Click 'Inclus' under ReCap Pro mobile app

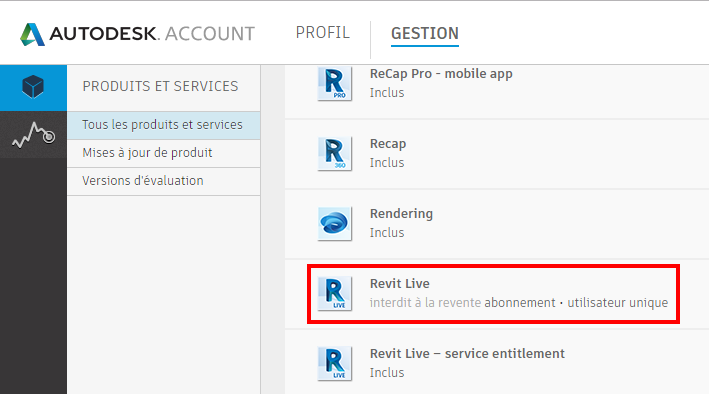pos(387,93)
